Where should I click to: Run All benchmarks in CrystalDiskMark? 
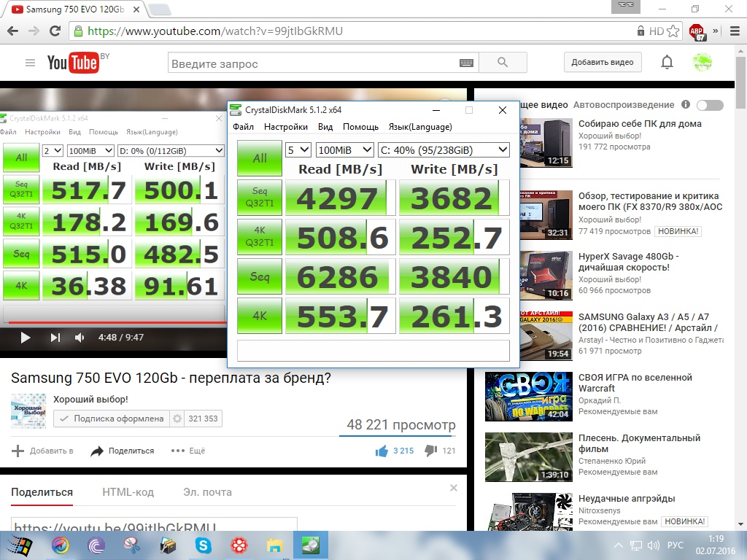[x=260, y=158]
